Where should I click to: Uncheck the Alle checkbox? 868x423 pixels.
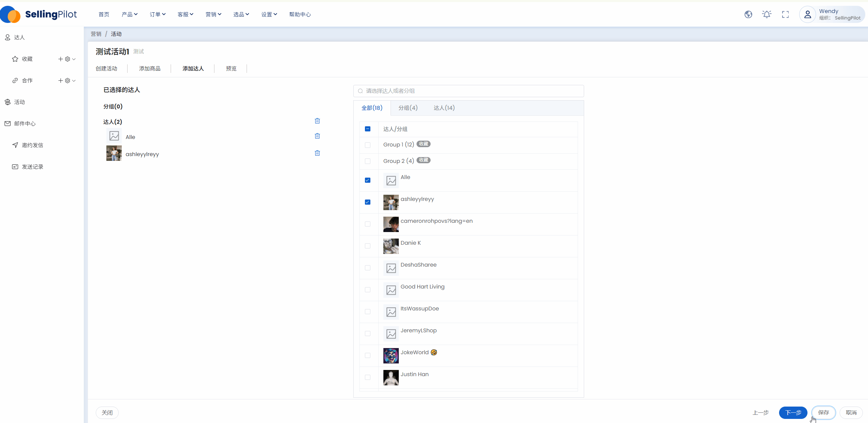tap(368, 180)
